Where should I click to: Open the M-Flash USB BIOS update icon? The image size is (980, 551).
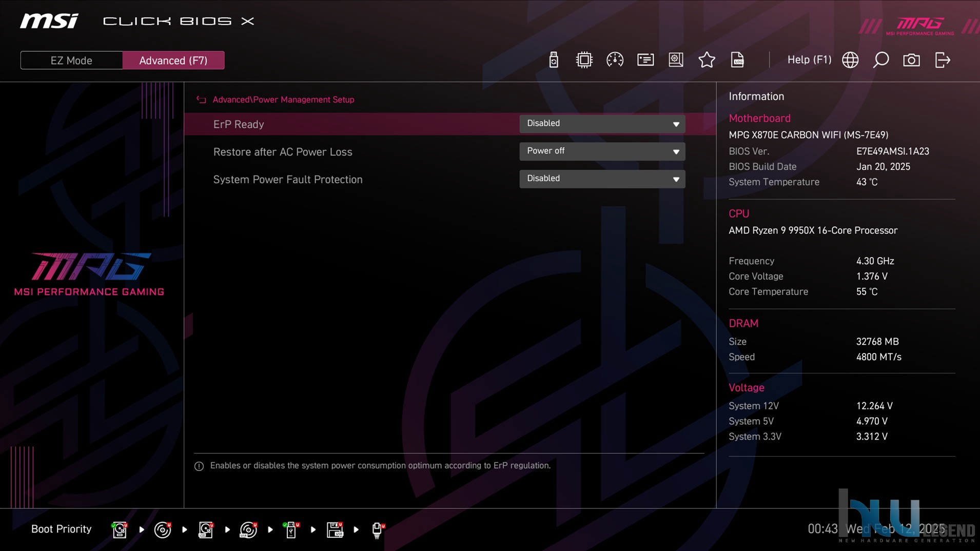tap(553, 60)
